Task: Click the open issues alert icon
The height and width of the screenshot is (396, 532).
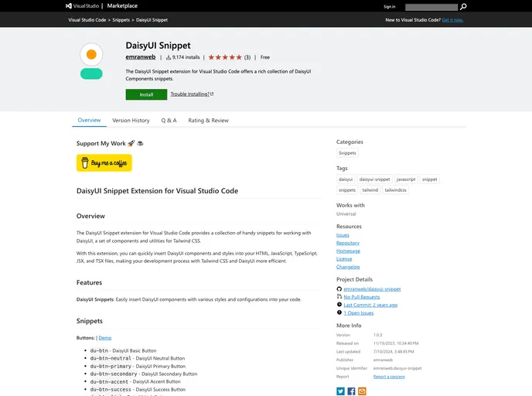Action: tap(339, 312)
